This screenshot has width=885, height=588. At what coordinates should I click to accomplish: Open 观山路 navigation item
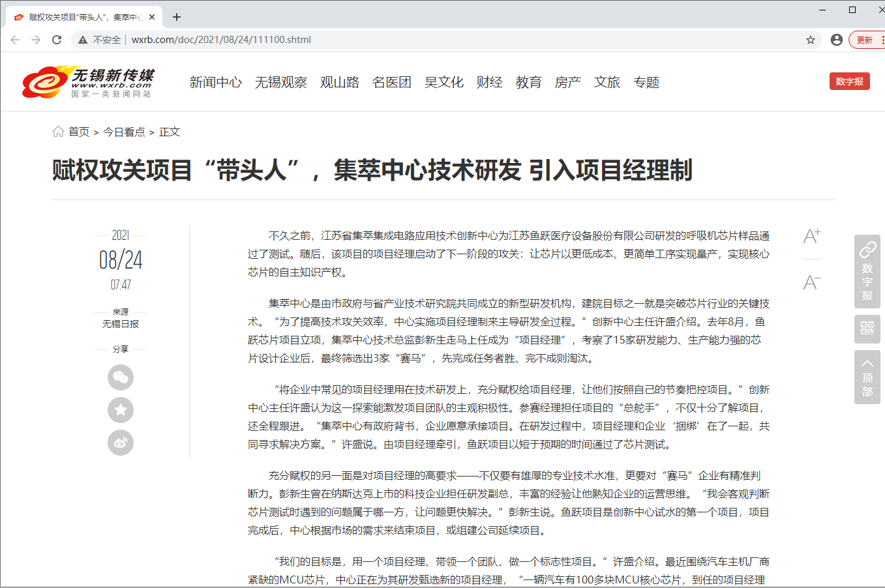(x=340, y=82)
